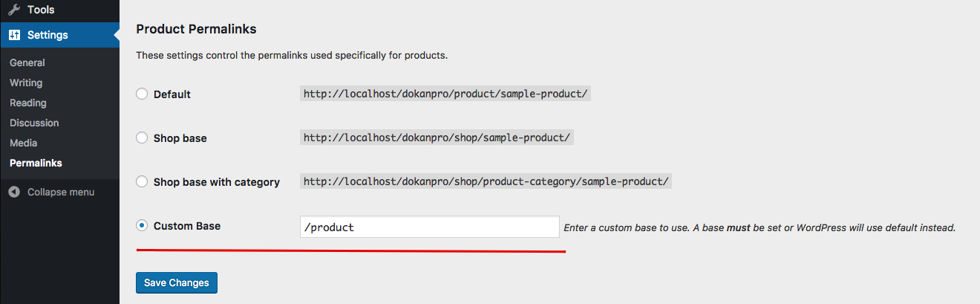The image size is (980, 304).
Task: Open Discussion settings
Action: 34,123
